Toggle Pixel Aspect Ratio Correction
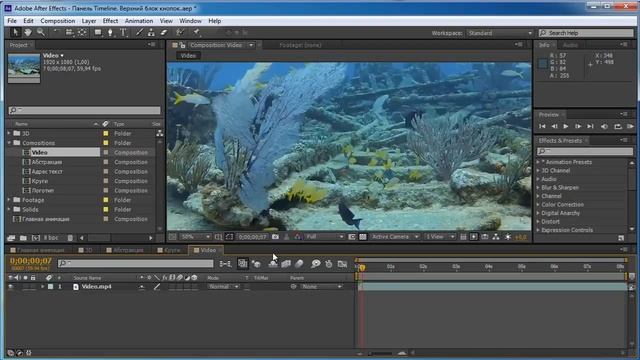Screen dimensions: 640x360 [463, 237]
